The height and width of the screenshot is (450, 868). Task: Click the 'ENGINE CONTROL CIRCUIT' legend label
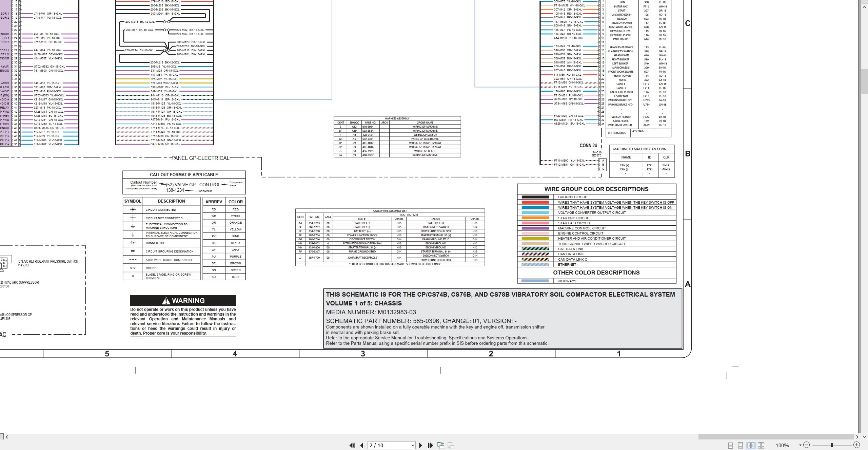pos(580,233)
